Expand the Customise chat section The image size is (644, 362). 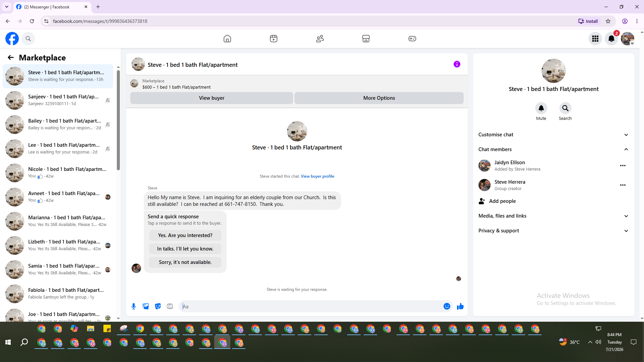point(553,135)
